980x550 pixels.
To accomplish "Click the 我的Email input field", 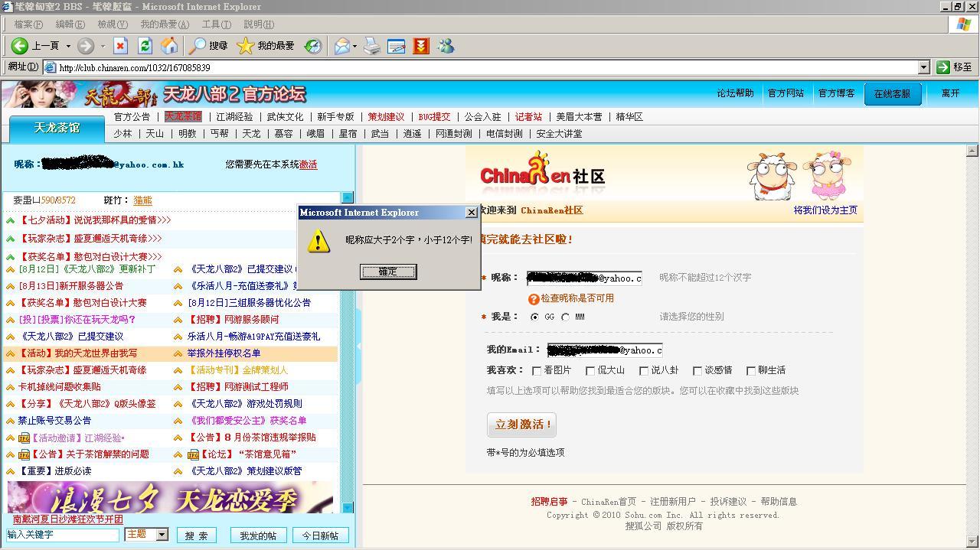I will pyautogui.click(x=605, y=350).
